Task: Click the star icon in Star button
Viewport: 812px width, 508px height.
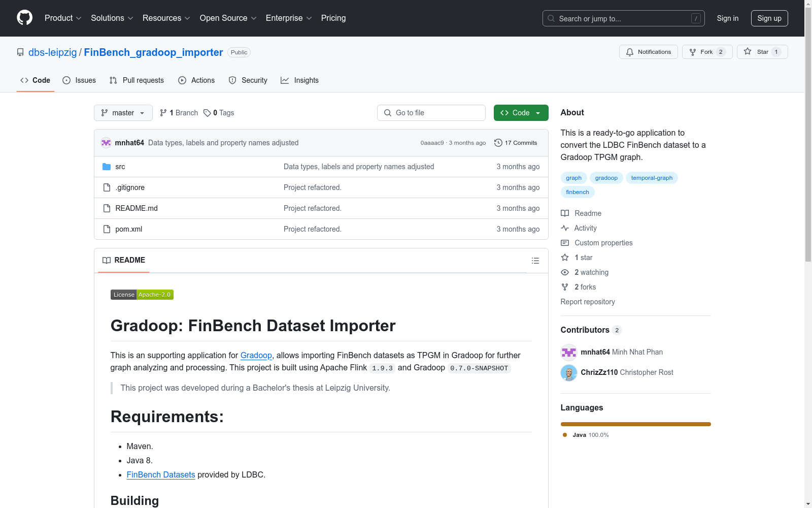Action: 748,52
